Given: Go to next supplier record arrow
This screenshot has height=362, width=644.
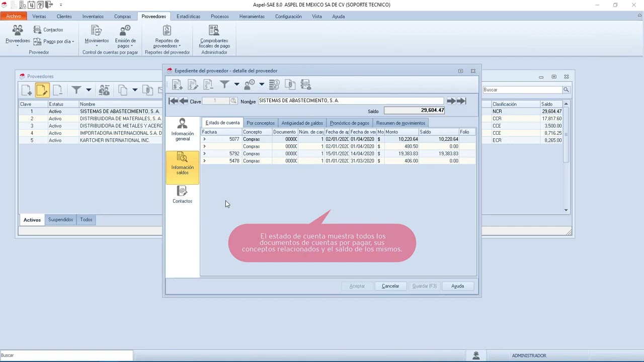Looking at the screenshot, I should point(451,101).
